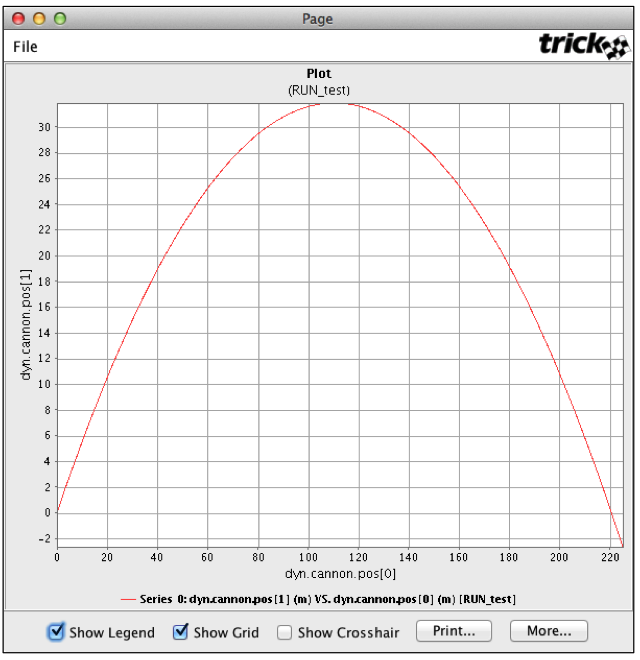Click the Print... button
Image resolution: width=640 pixels, height=660 pixels.
click(x=453, y=631)
